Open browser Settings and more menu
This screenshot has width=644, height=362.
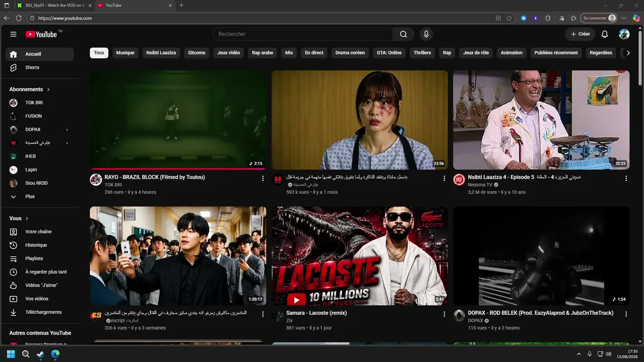[624, 18]
